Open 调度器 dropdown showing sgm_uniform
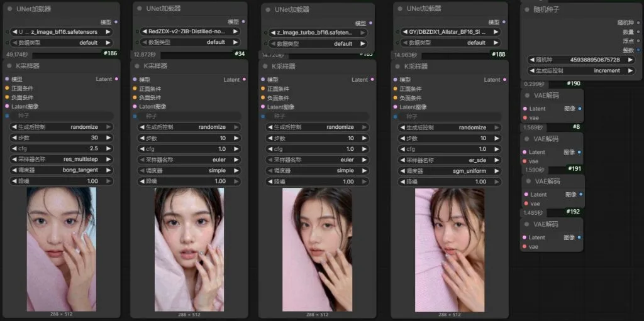 [x=449, y=171]
